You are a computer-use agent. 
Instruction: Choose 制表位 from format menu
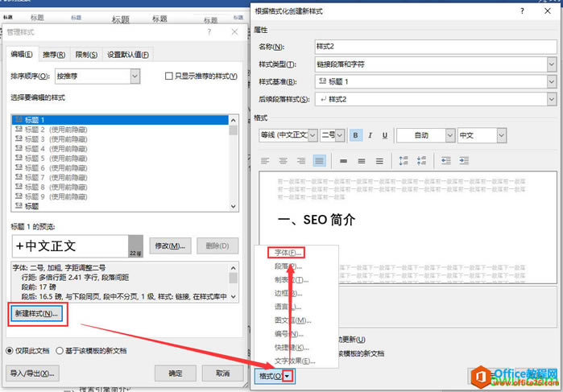click(292, 280)
